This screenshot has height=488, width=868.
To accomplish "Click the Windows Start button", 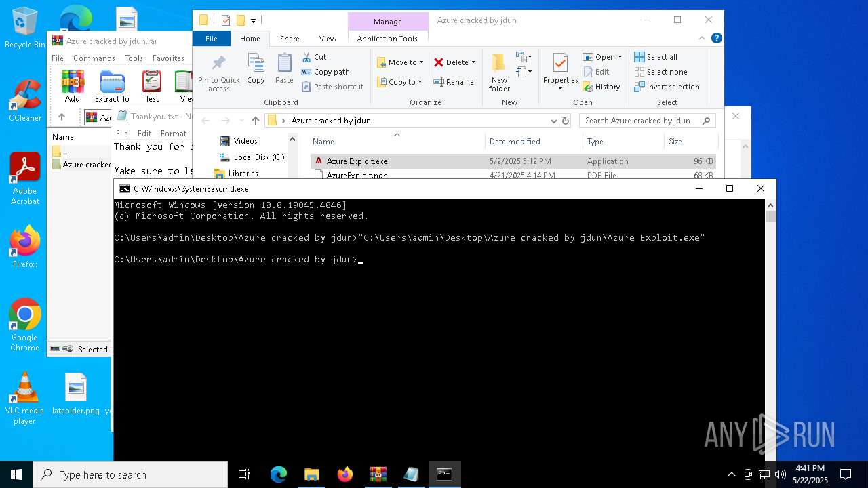I will pyautogui.click(x=16, y=474).
